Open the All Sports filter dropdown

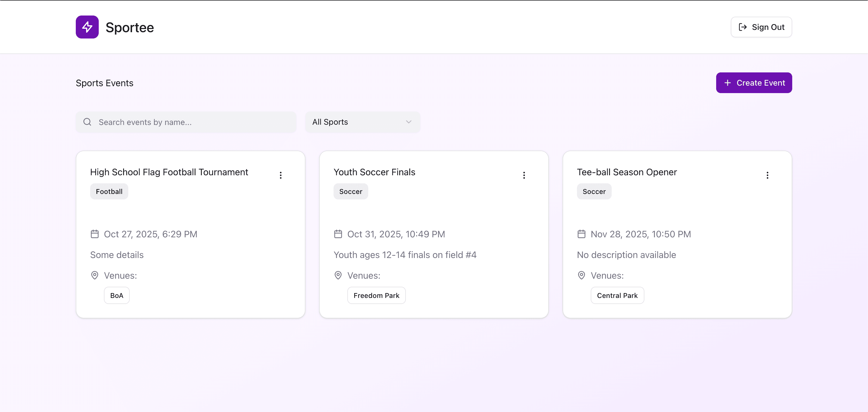[363, 122]
